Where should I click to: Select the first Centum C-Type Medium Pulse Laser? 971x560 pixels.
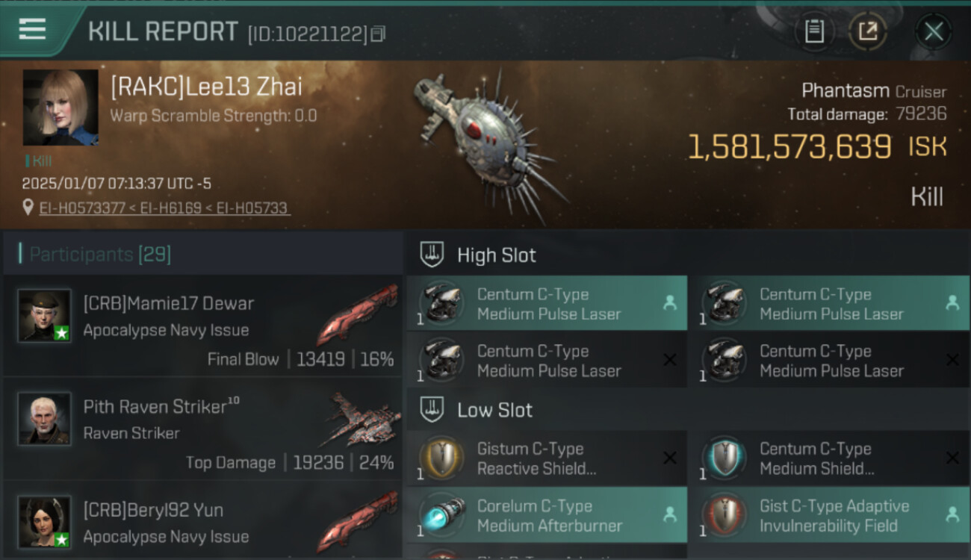tap(547, 303)
